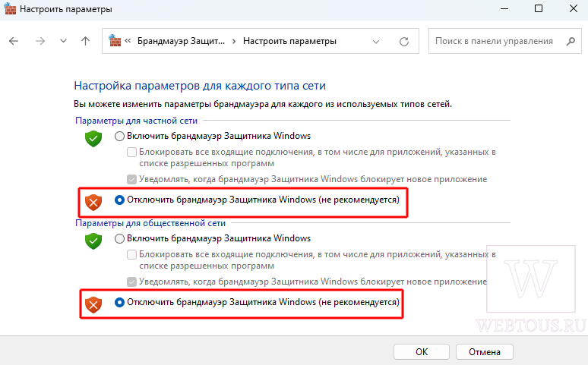Go forward with the right arrow
The width and height of the screenshot is (588, 365).
click(x=40, y=41)
